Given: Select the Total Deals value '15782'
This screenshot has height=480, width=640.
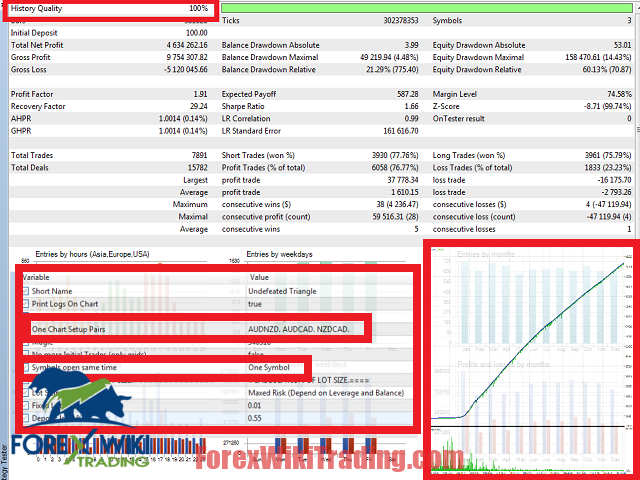Looking at the screenshot, I should [x=198, y=167].
